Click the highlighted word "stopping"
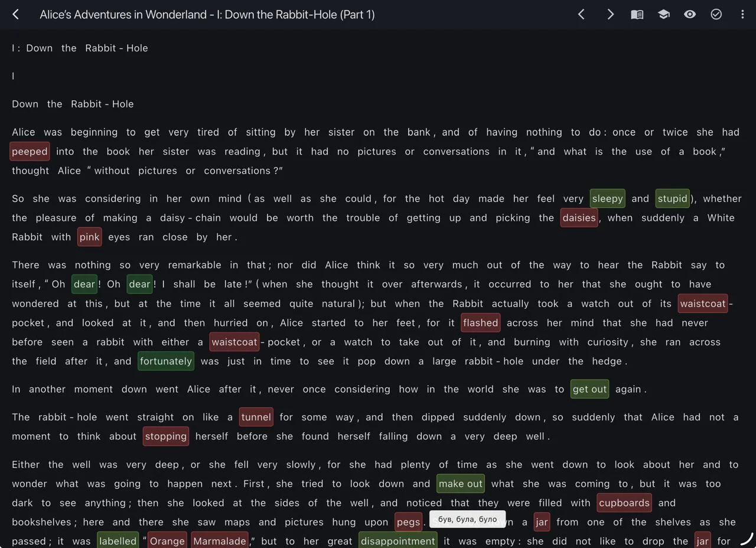The height and width of the screenshot is (548, 756). tap(166, 436)
